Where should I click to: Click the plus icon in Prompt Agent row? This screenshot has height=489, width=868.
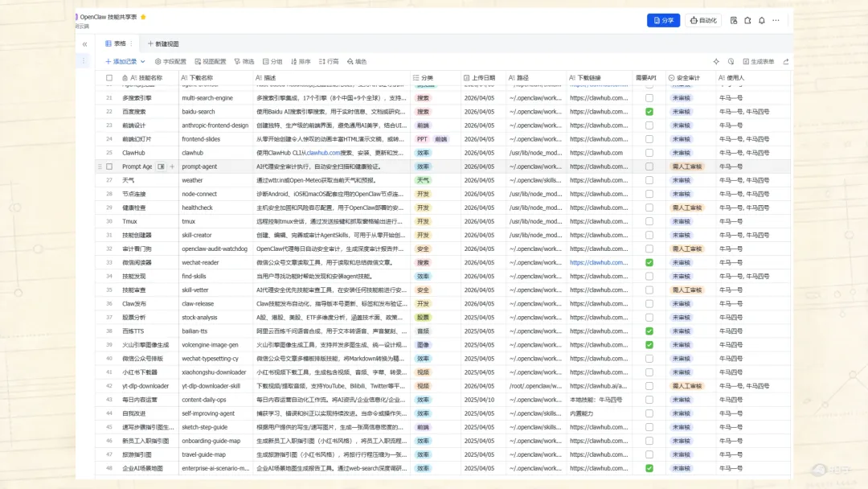pyautogui.click(x=172, y=166)
